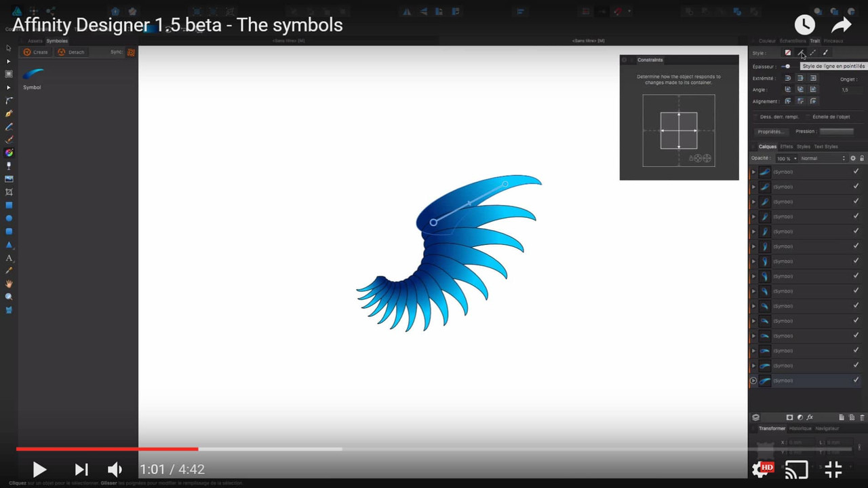Open the video title link

coord(178,25)
